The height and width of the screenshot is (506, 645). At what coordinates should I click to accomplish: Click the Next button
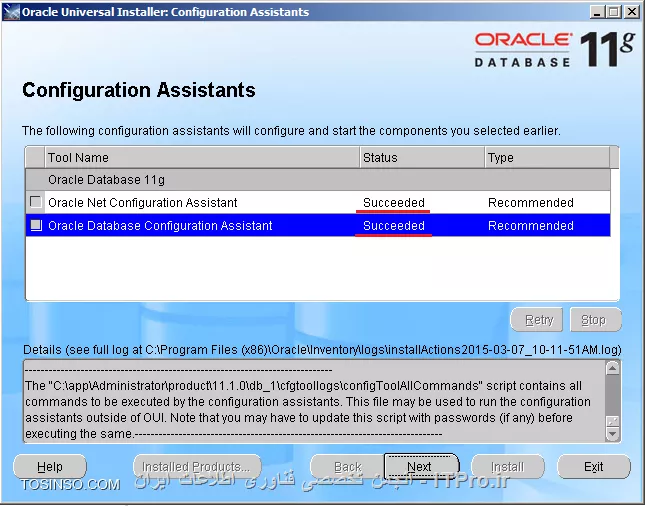(421, 467)
